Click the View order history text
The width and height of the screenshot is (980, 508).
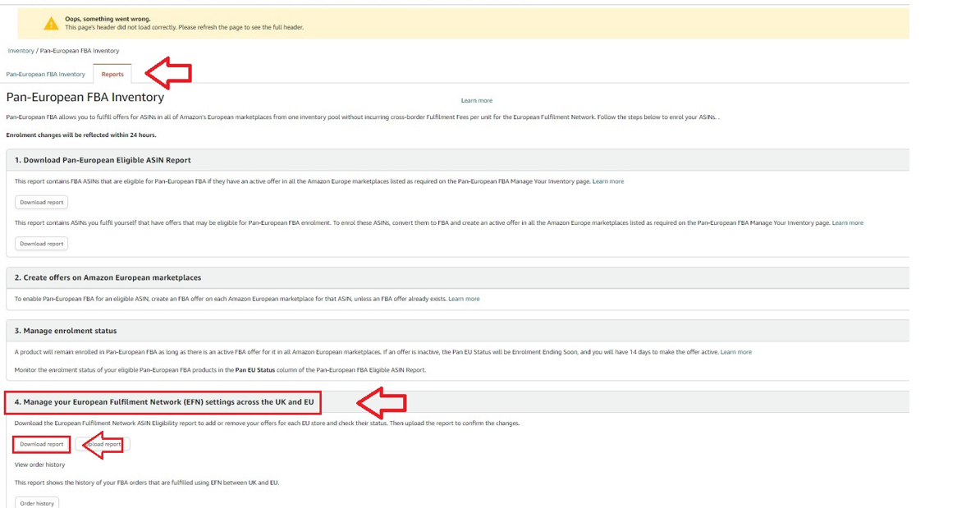pos(39,465)
